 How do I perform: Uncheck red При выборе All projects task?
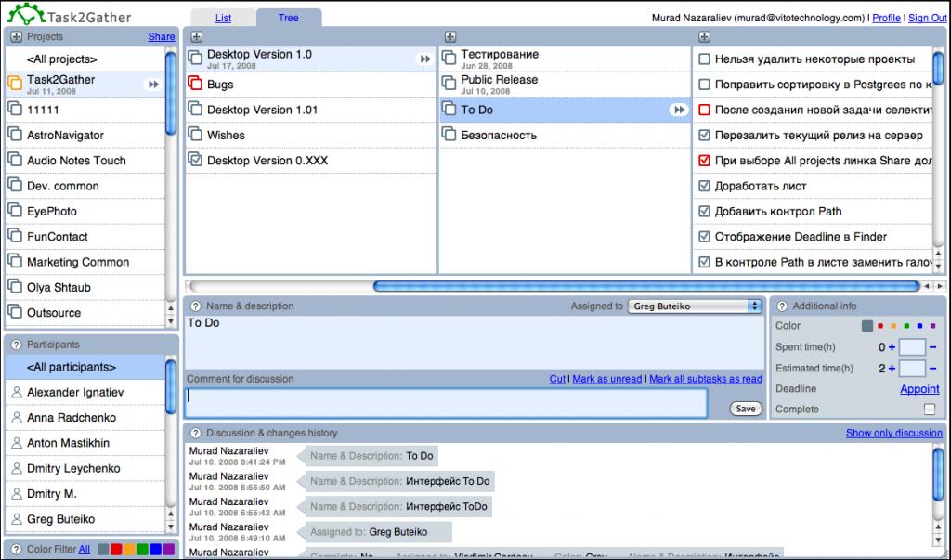coord(704,161)
